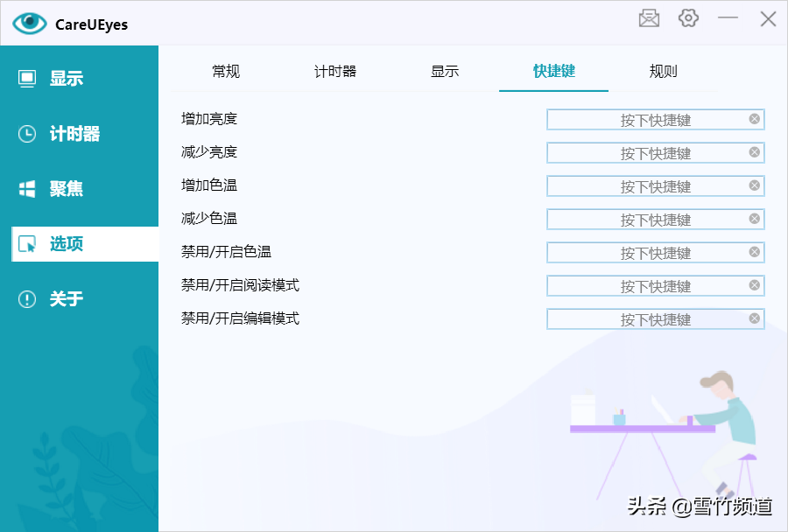Minimize the CareUEyes window
Image resolution: width=788 pixels, height=532 pixels.
click(728, 18)
